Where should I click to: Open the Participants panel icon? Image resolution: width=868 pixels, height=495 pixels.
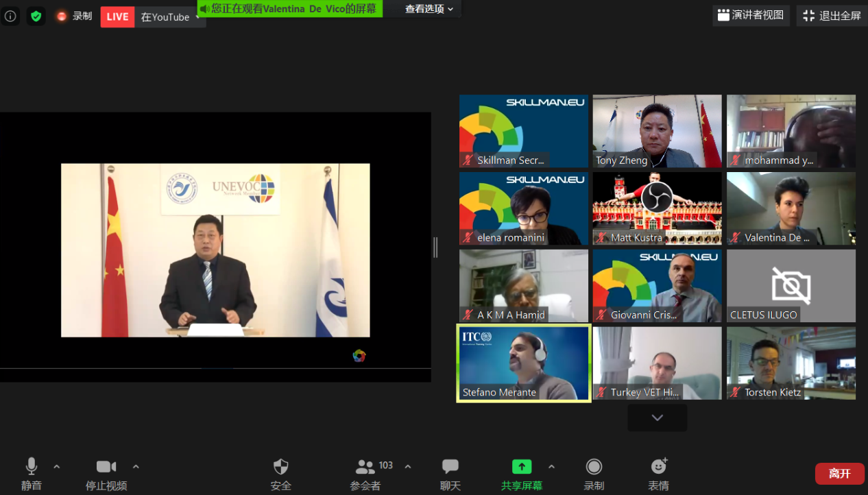point(365,468)
